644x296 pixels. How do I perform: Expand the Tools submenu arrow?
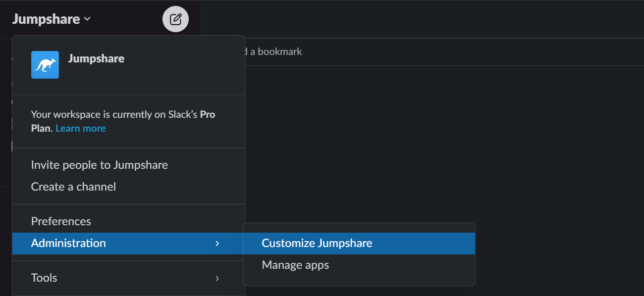[217, 278]
